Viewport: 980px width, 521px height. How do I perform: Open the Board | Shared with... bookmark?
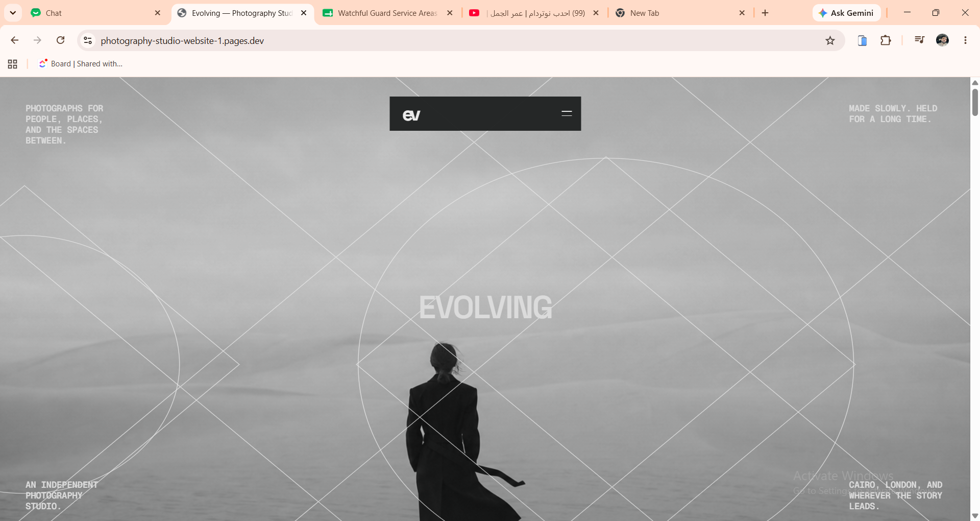pyautogui.click(x=81, y=64)
